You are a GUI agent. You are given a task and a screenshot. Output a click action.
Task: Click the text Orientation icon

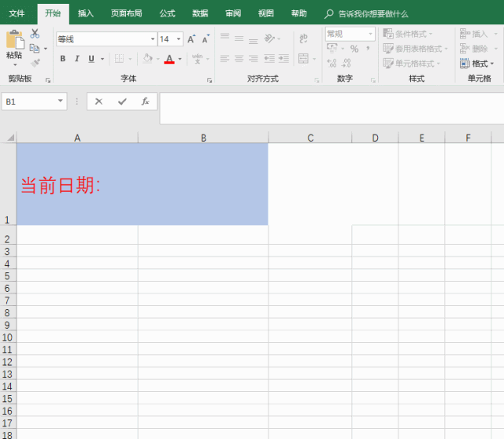click(x=269, y=39)
